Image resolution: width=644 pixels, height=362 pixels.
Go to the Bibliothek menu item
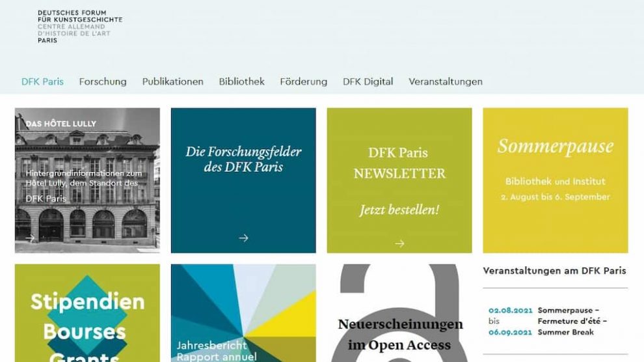pos(241,82)
